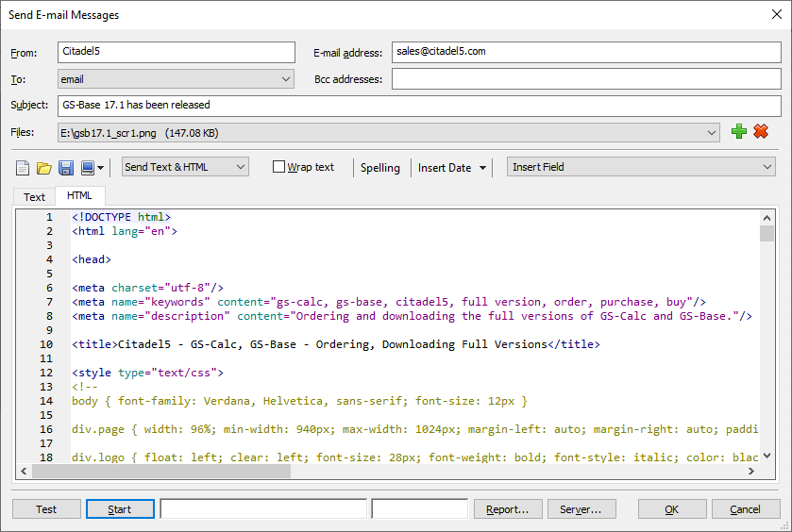Click the progress status box beside Start

click(x=263, y=508)
